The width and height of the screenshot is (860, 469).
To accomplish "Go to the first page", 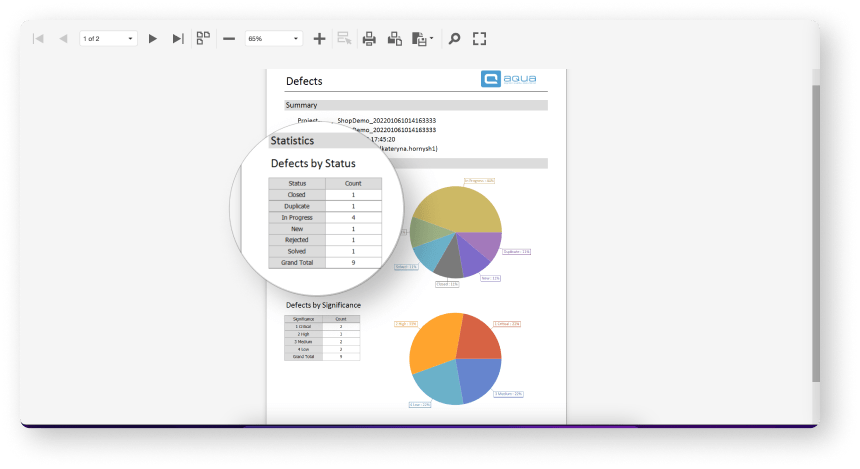I will tap(38, 39).
